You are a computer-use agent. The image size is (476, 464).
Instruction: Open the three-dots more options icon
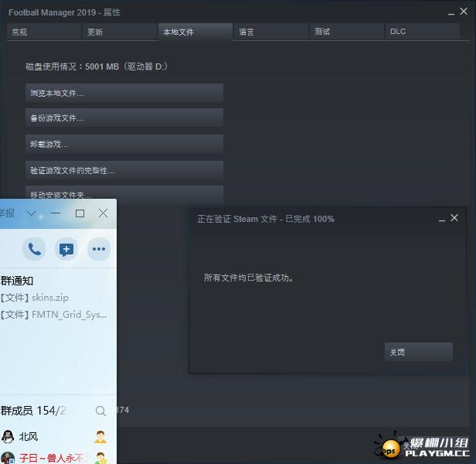click(x=99, y=249)
